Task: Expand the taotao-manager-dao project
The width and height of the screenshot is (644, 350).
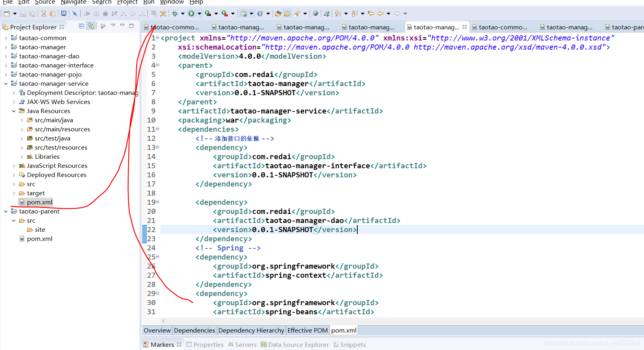Action: coord(6,56)
